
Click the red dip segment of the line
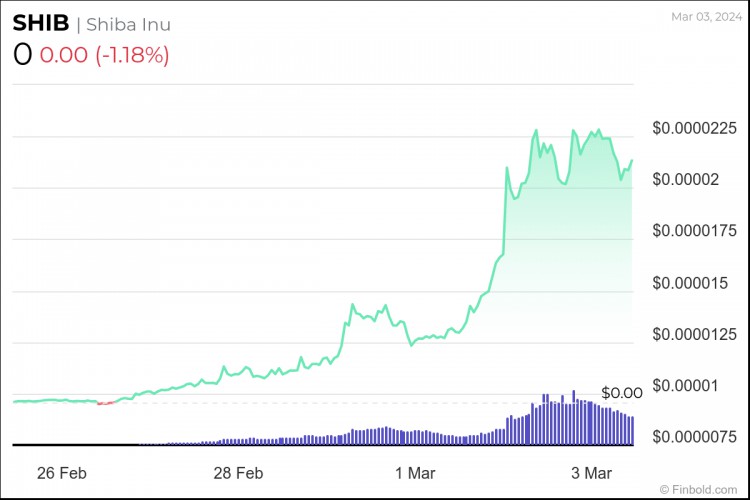tap(106, 403)
